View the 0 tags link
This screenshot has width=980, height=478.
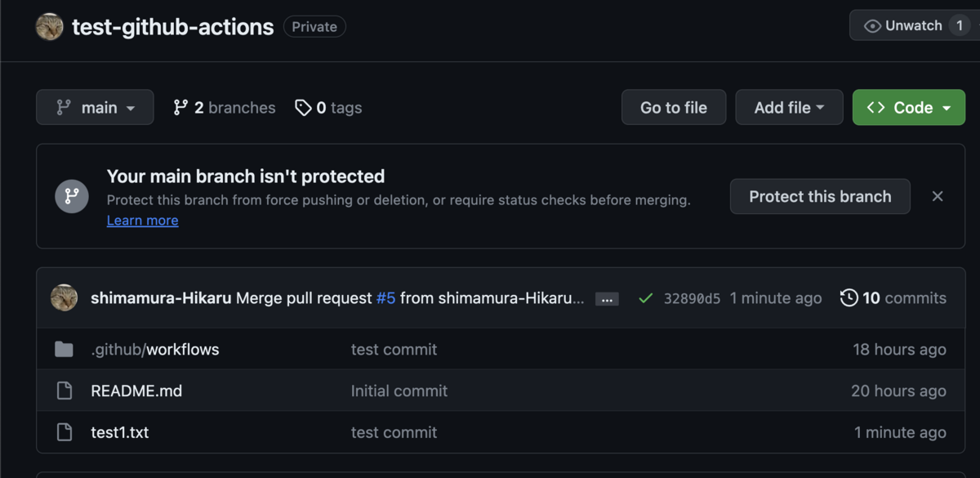328,108
